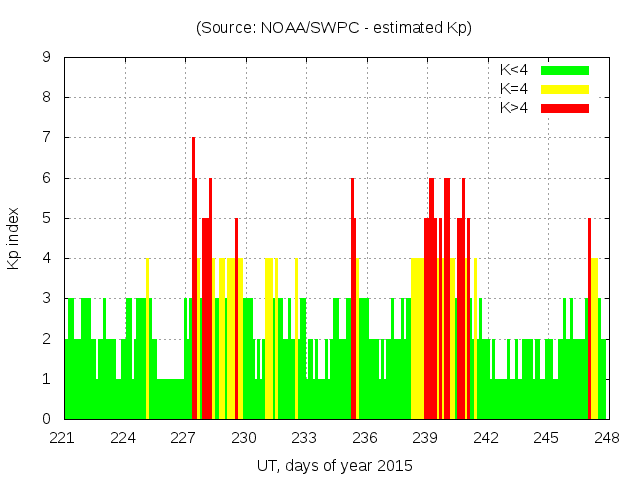Screen dimensions: 640x480
Task: Click the yellow K=4 legend swatch
Action: (x=565, y=89)
